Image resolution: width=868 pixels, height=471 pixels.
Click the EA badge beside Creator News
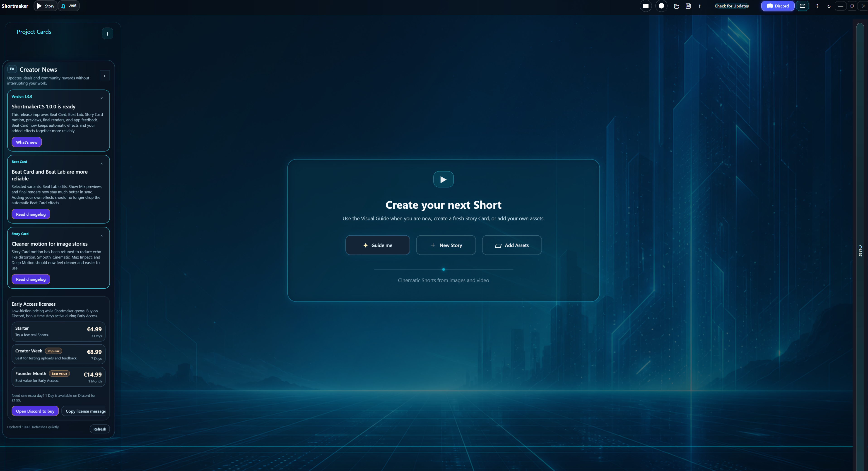click(x=12, y=69)
